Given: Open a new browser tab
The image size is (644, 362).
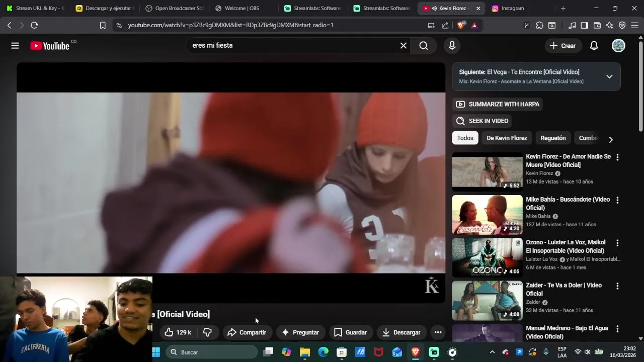Looking at the screenshot, I should pos(563,9).
